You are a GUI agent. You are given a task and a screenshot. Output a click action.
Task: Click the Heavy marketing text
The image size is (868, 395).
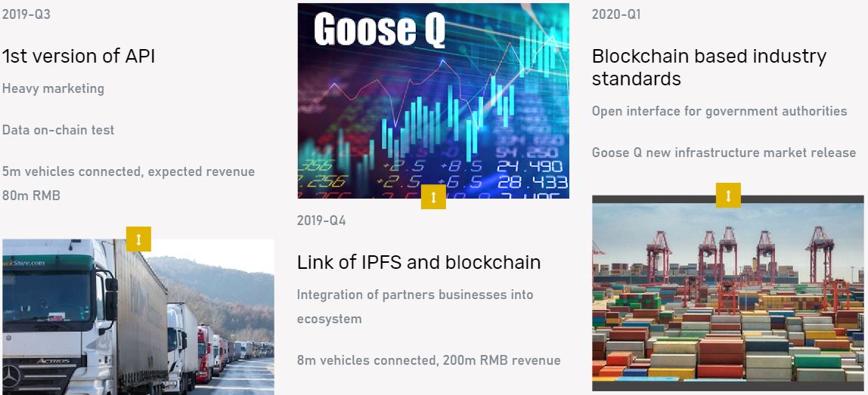(53, 88)
